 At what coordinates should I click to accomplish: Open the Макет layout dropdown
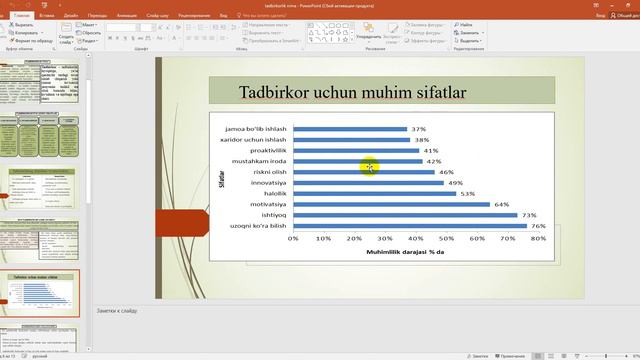tap(87, 25)
